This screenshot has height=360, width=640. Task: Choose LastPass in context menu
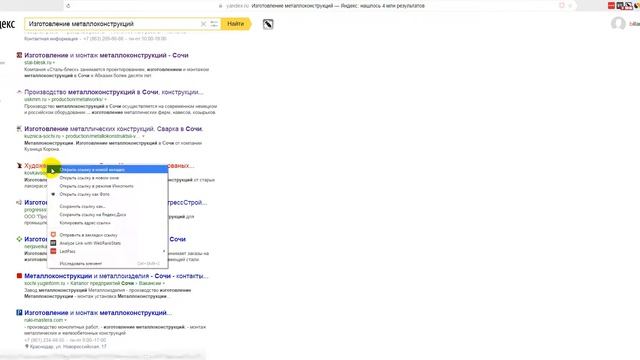108,251
